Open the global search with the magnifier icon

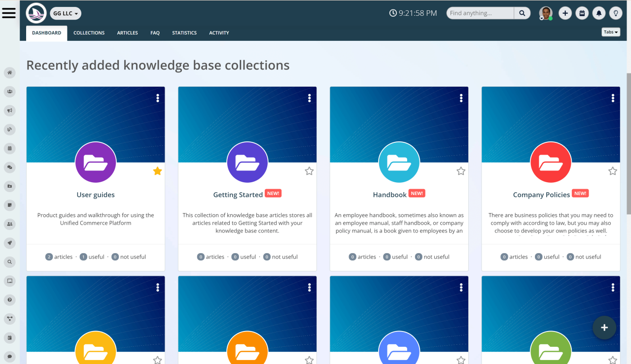[x=522, y=13]
